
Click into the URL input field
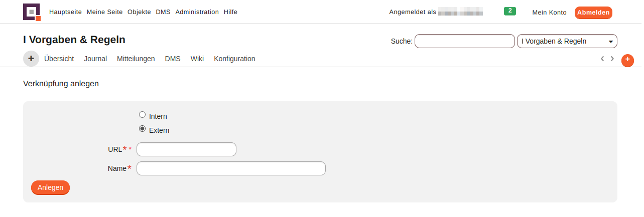(186, 149)
